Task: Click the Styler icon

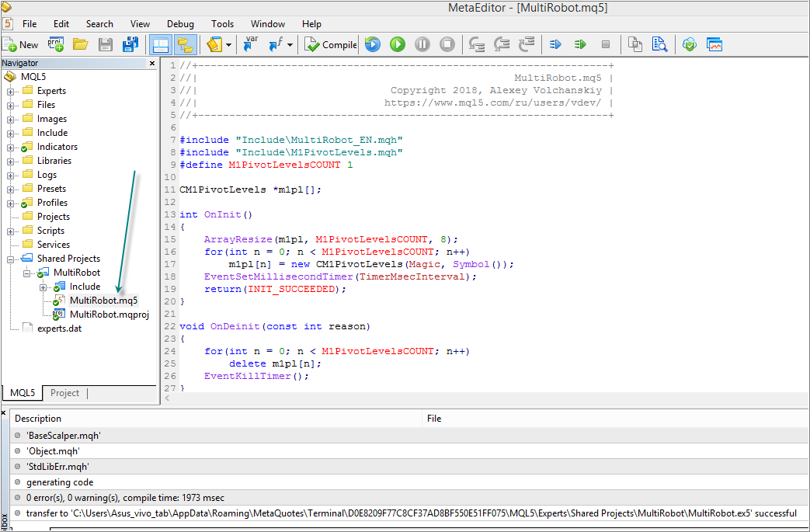Action: (x=214, y=45)
